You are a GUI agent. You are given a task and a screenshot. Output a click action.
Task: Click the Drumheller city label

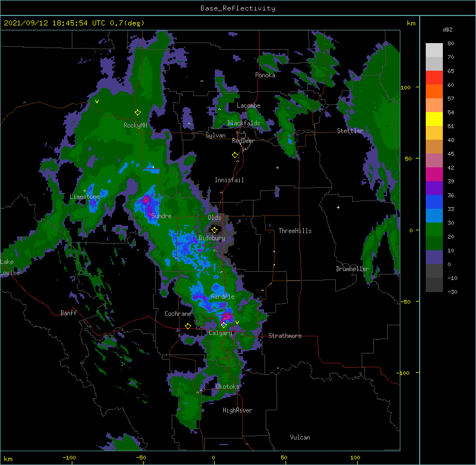coord(352,269)
